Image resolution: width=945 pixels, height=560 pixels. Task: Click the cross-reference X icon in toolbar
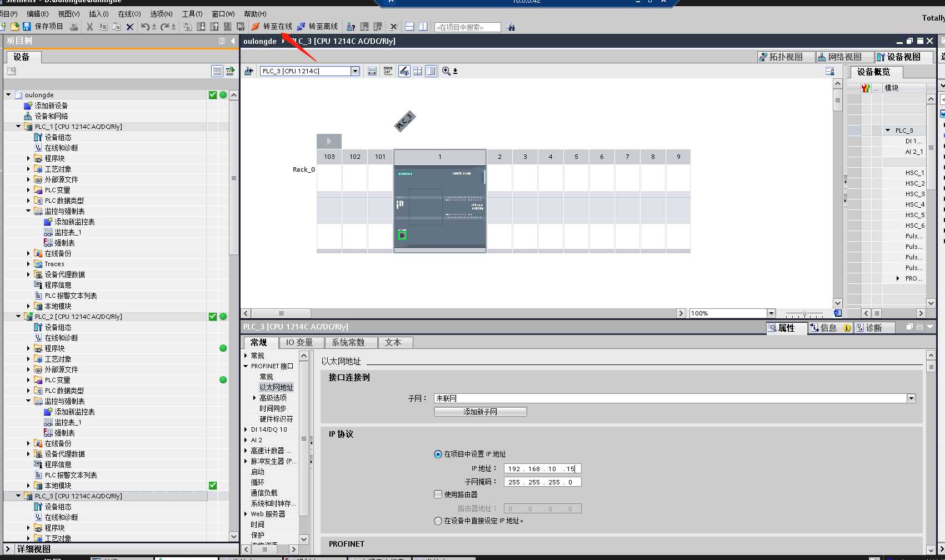[x=394, y=27]
